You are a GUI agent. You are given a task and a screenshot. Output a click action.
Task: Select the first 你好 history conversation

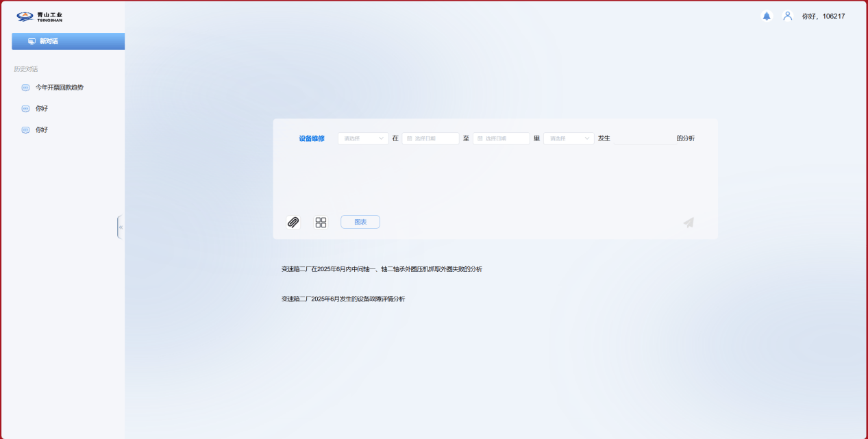pos(42,109)
